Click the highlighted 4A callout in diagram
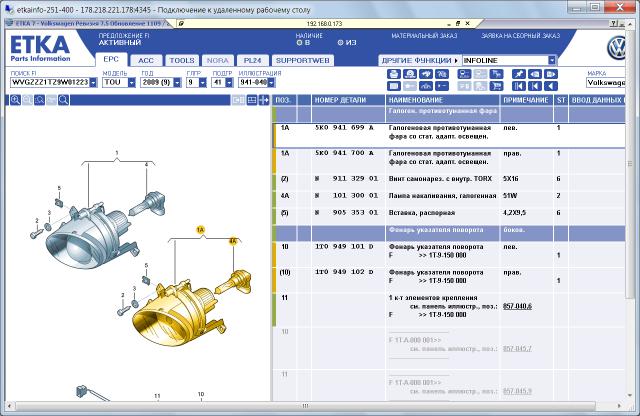Image resolution: width=640 pixels, height=416 pixels. 233,241
